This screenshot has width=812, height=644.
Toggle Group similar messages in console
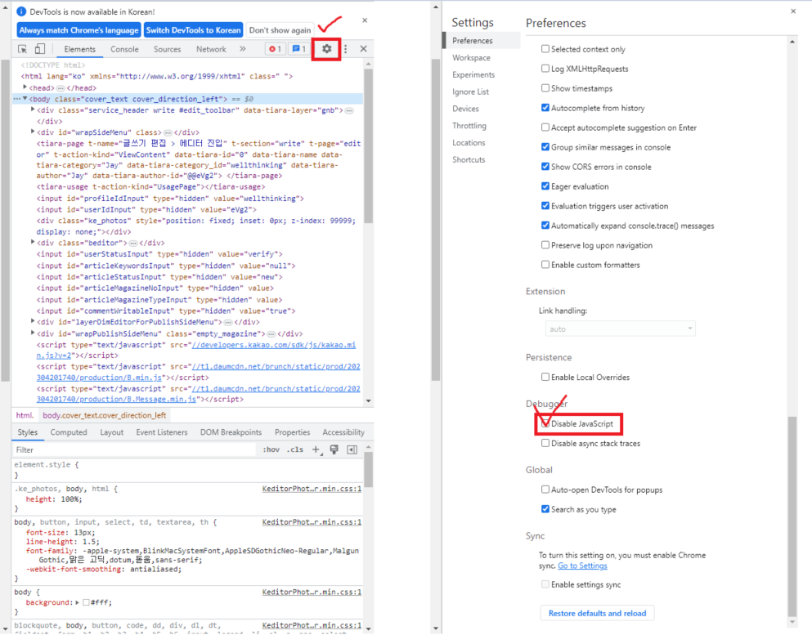[545, 147]
